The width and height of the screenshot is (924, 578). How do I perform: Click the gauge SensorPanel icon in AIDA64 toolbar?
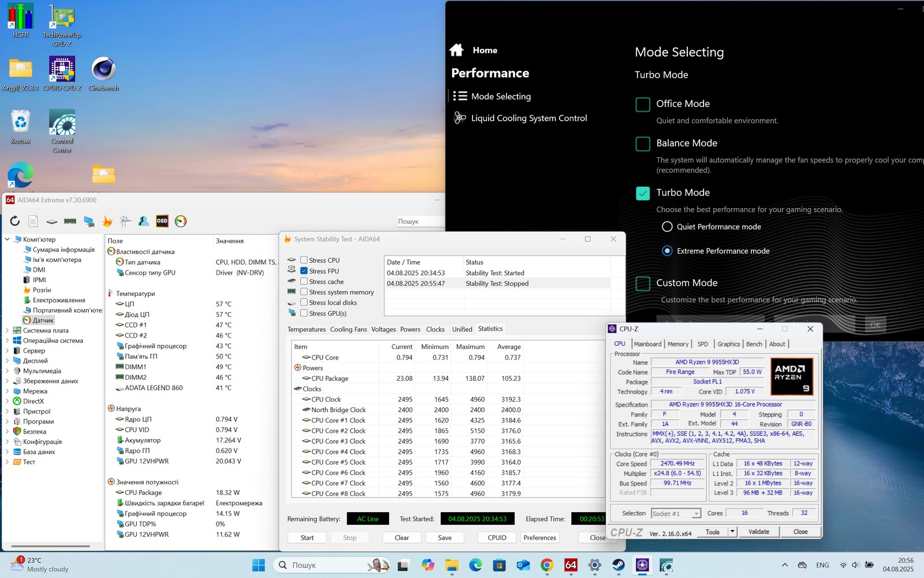point(181,221)
